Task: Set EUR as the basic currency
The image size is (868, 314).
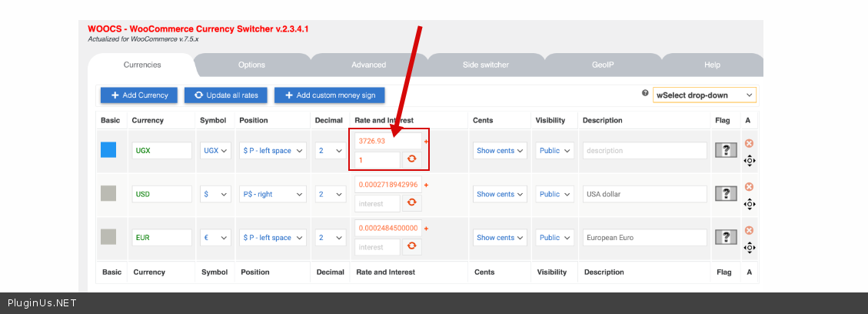Action: click(108, 237)
